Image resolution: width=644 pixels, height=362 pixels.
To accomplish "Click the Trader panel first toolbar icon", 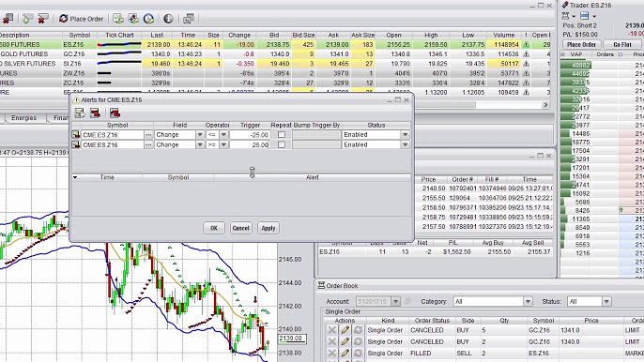I will tap(565, 16).
